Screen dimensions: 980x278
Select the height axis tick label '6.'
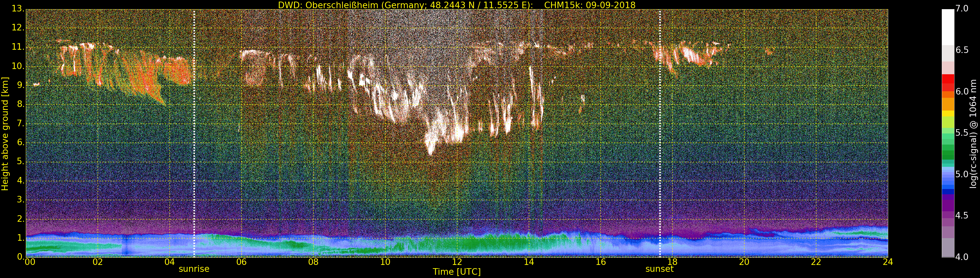[x=20, y=142]
